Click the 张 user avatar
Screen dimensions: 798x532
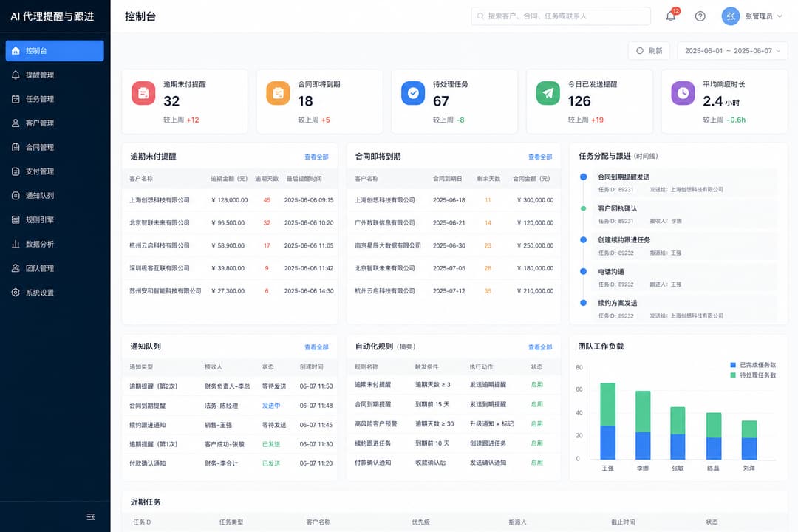coord(730,16)
